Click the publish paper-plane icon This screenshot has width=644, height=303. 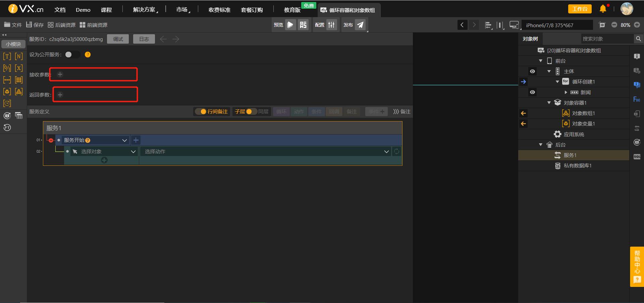pyautogui.click(x=360, y=25)
